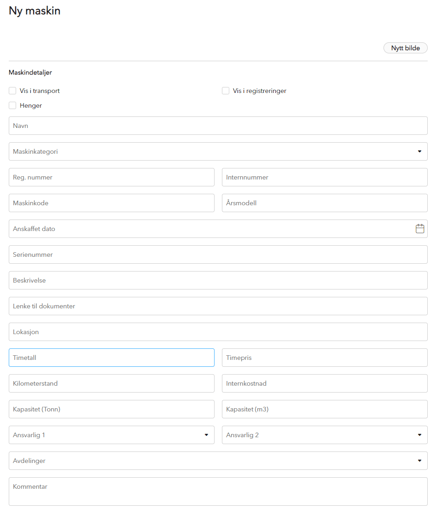Select the Maskinkode input box

pos(111,203)
